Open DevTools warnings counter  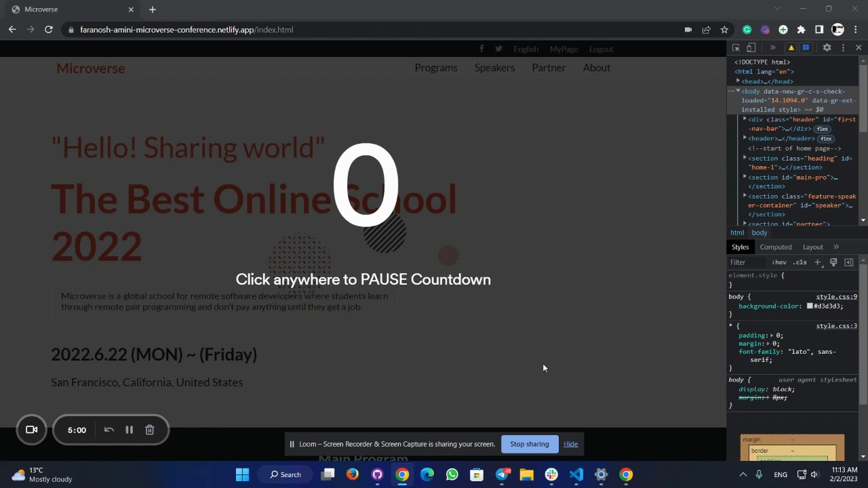click(x=791, y=48)
